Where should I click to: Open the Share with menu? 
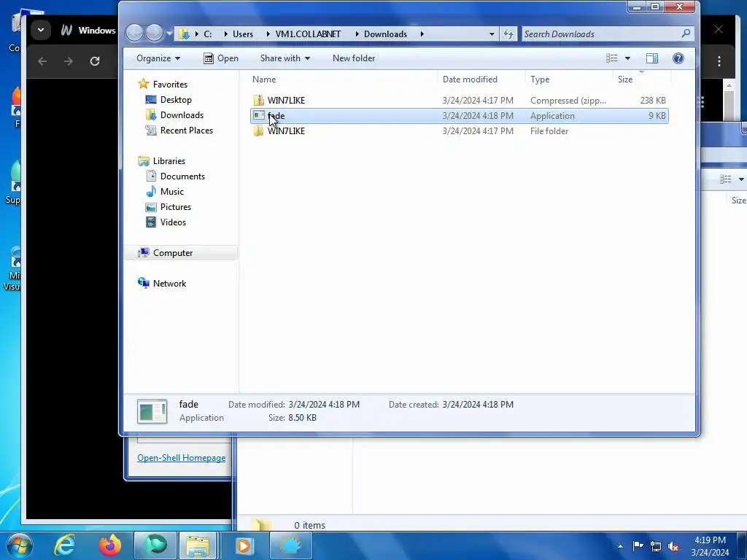(285, 58)
